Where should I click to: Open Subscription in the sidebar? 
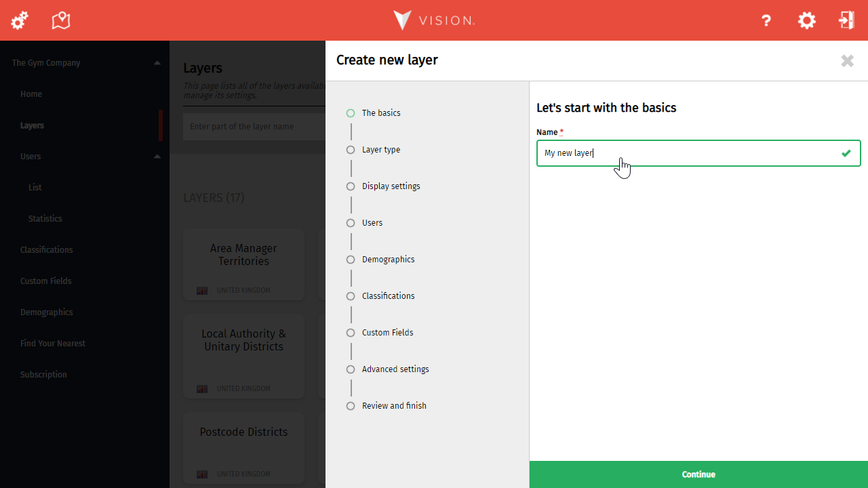click(x=43, y=375)
